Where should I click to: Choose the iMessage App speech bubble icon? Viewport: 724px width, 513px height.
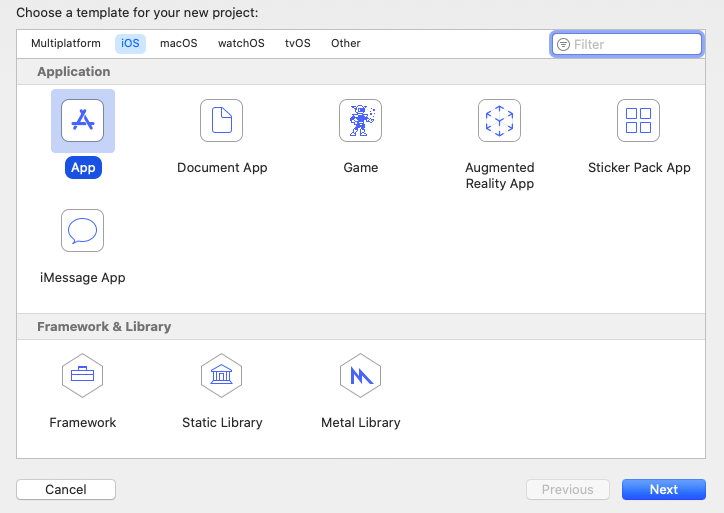(83, 230)
